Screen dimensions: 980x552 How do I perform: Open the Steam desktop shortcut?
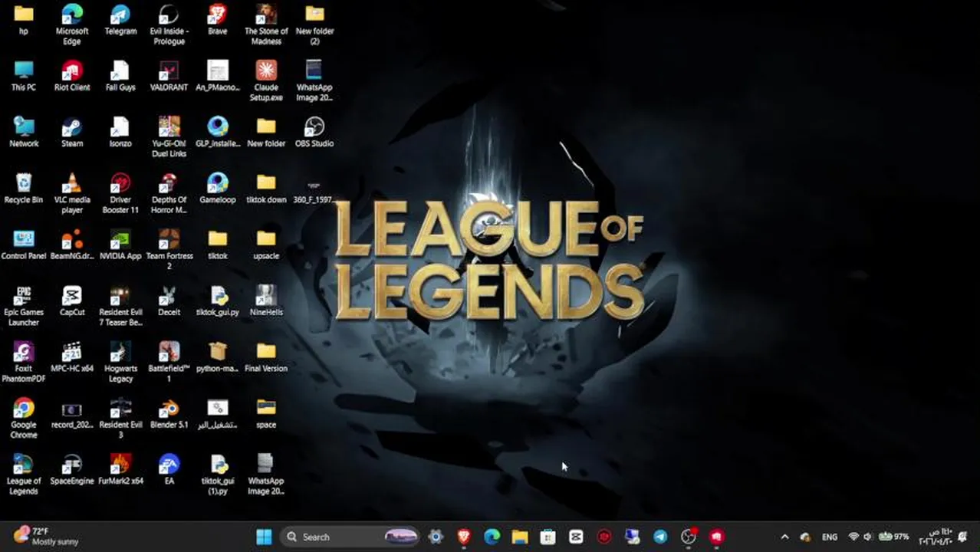click(x=72, y=132)
